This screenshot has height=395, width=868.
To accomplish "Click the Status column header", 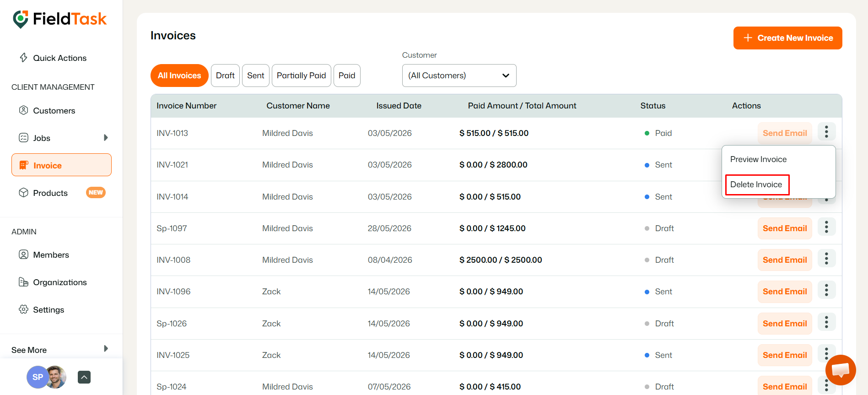I will 652,106.
